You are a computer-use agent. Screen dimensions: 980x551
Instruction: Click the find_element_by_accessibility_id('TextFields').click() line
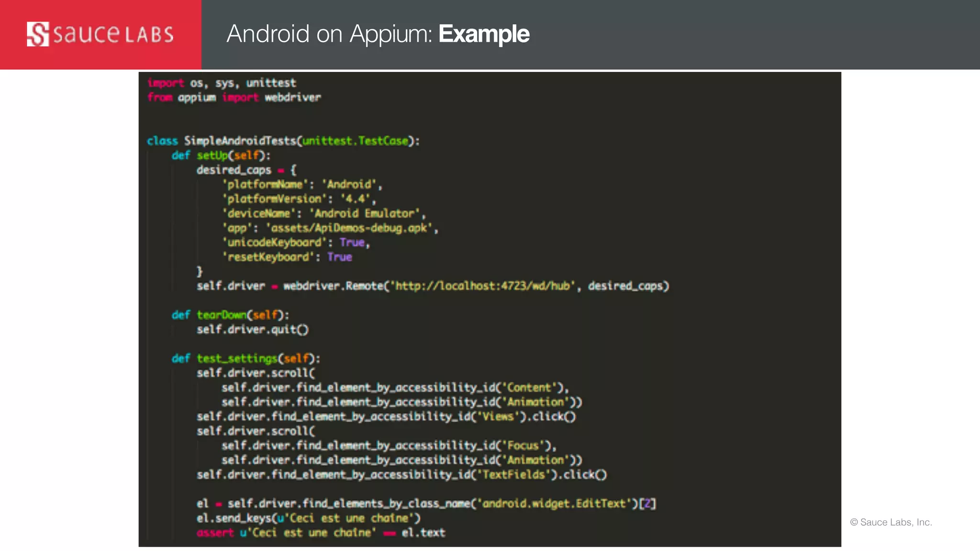402,474
